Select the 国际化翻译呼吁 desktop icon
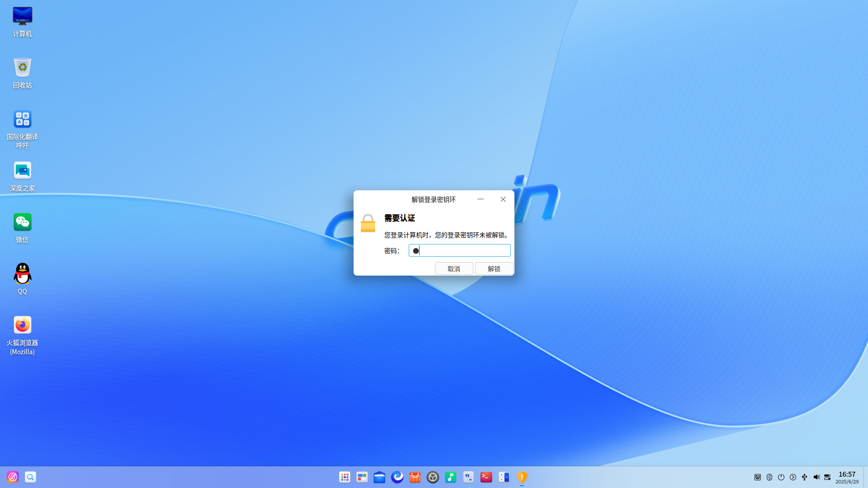868x488 pixels. click(22, 129)
